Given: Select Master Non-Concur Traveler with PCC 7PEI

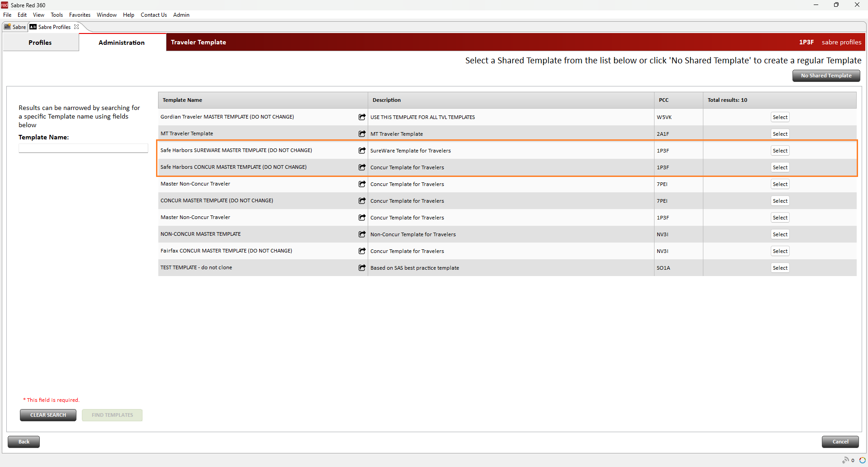Looking at the screenshot, I should pyautogui.click(x=780, y=184).
